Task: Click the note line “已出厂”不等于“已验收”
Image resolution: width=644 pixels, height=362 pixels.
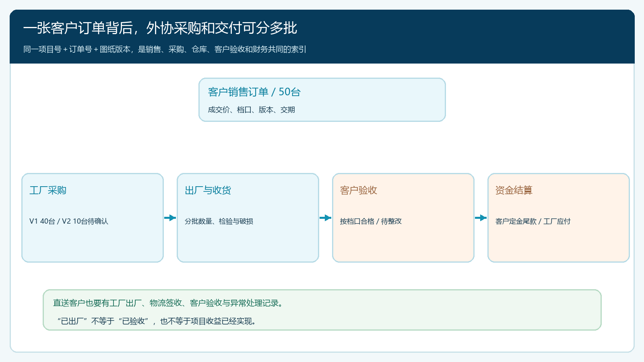Action: point(157,321)
